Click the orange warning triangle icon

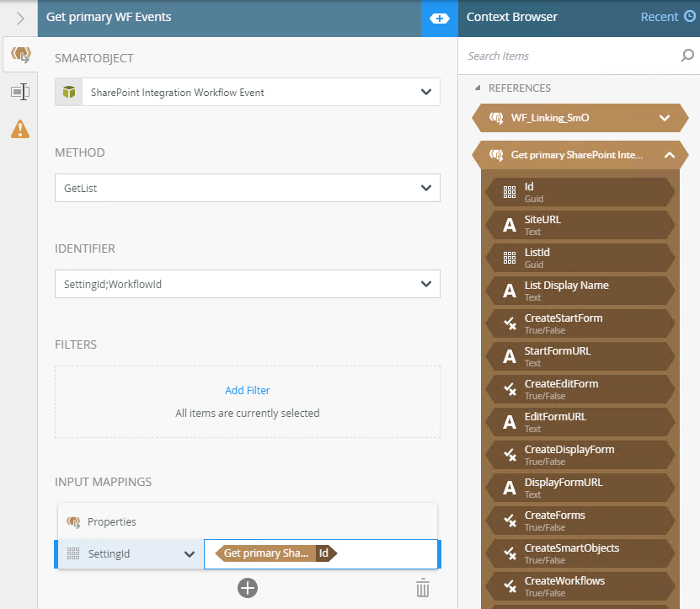pos(19,129)
